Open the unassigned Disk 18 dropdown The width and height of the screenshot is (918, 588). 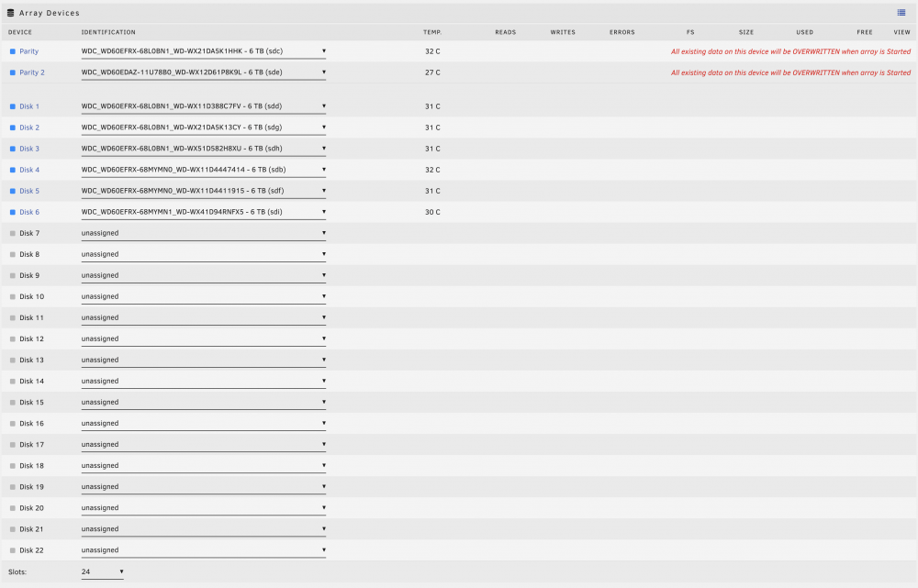click(x=203, y=466)
